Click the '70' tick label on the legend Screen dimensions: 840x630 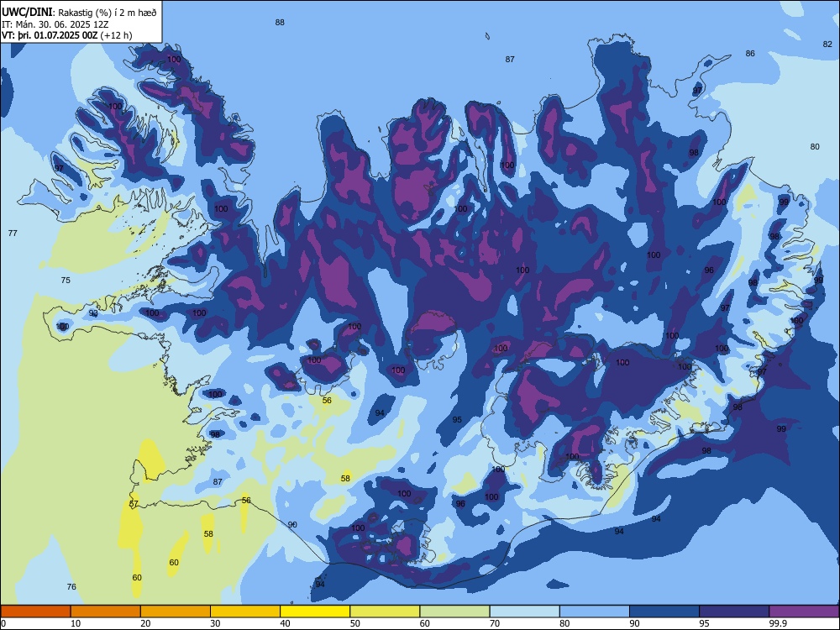click(x=495, y=623)
